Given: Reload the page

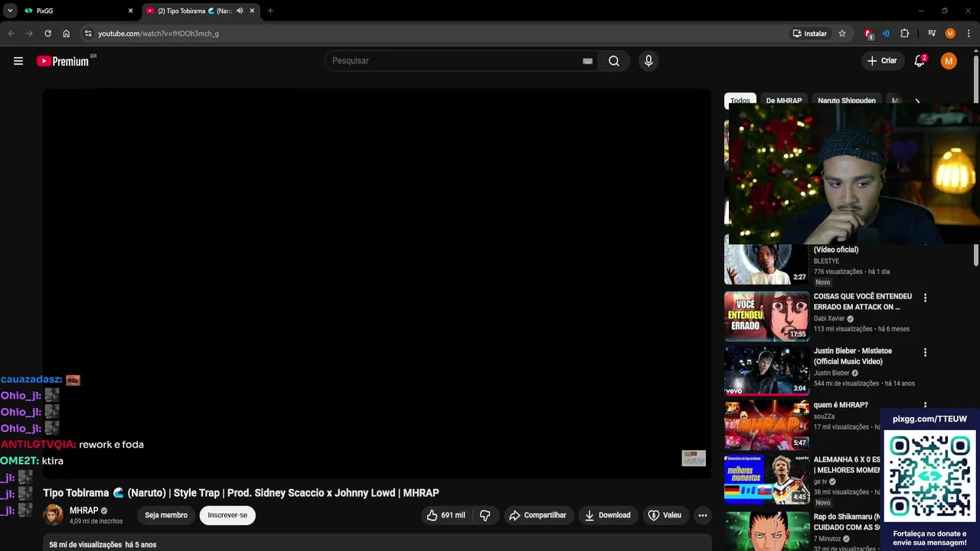Looking at the screenshot, I should click(47, 34).
